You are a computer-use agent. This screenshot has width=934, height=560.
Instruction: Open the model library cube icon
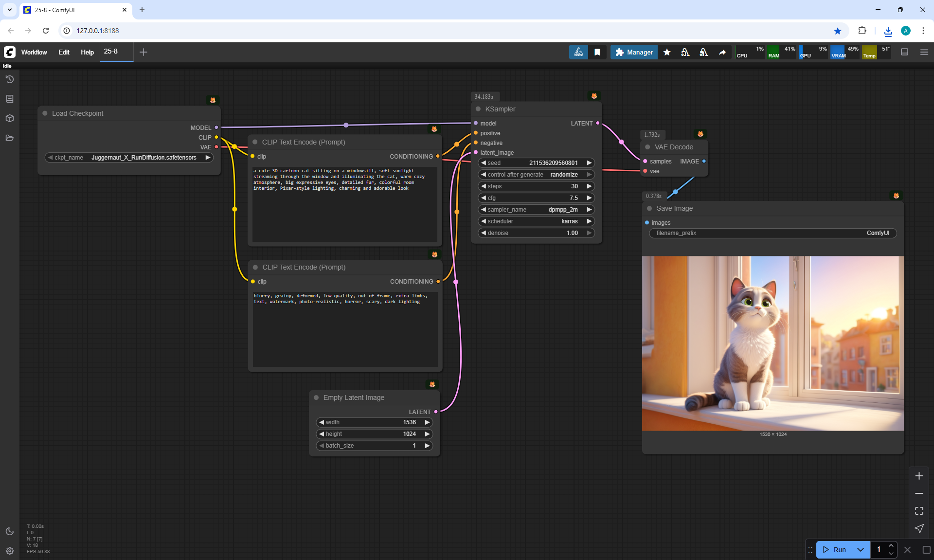[10, 118]
